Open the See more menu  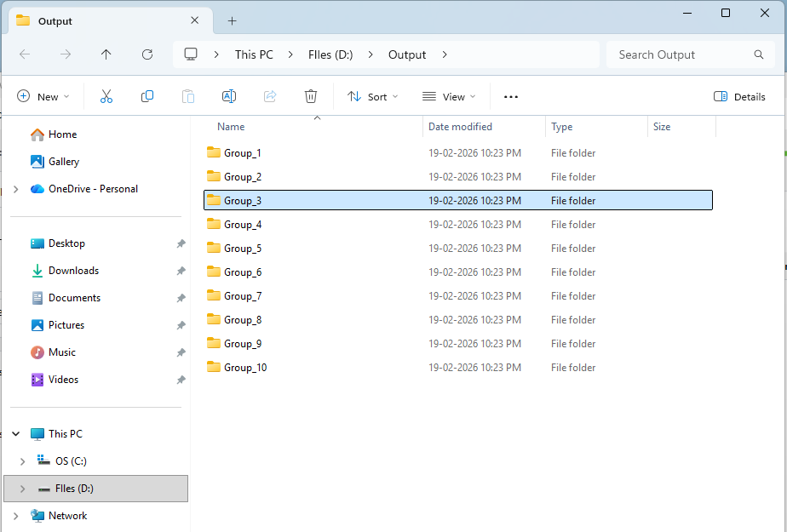(511, 96)
